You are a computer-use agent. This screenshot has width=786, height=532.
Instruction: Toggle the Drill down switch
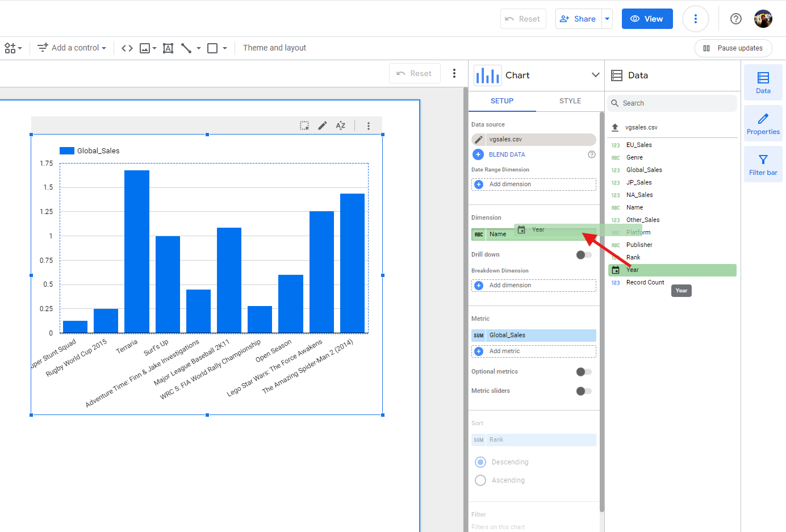tap(584, 255)
